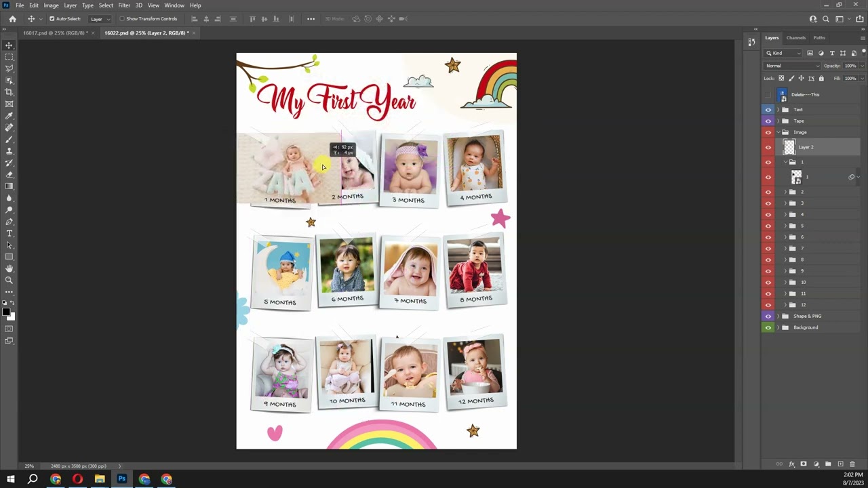This screenshot has height=488, width=868.
Task: Select the Lasso tool
Action: click(9, 68)
